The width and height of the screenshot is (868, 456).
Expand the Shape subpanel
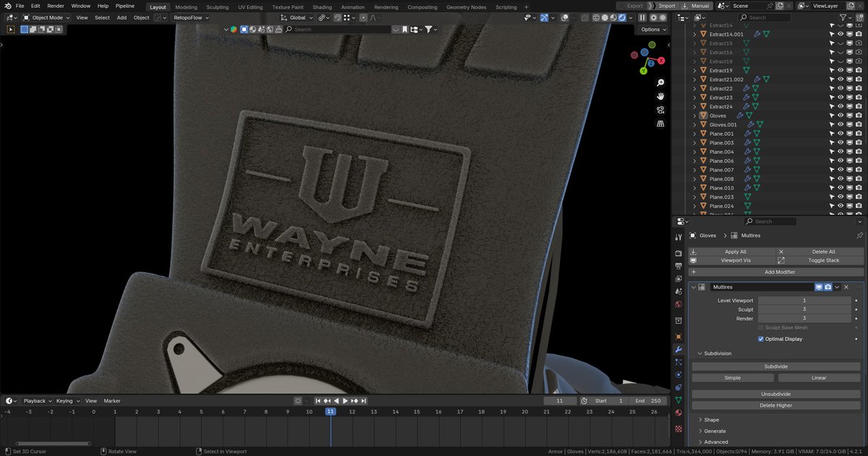700,420
